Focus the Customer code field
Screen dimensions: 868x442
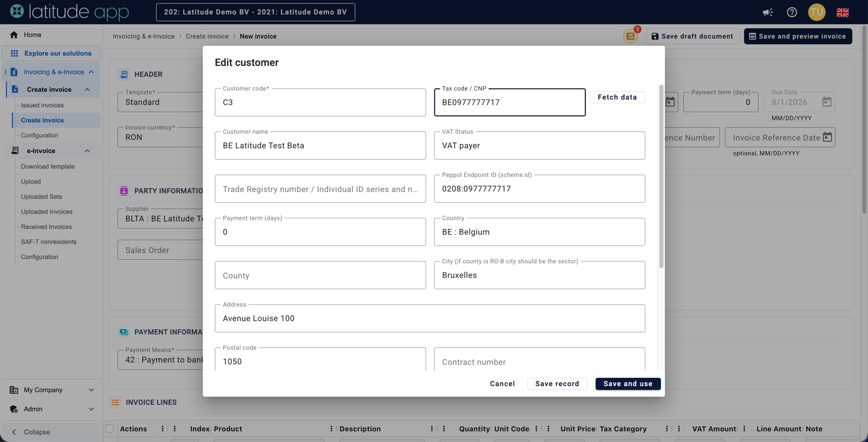(x=320, y=102)
